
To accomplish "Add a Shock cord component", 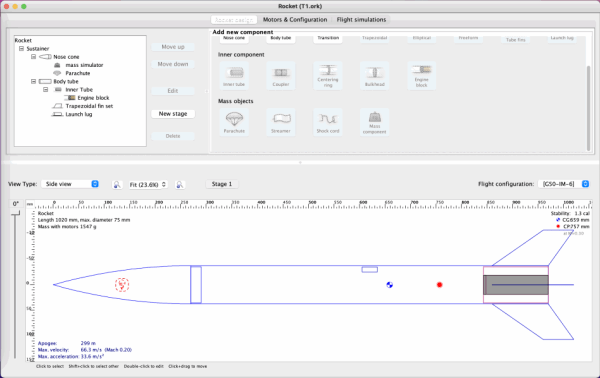I will point(328,122).
